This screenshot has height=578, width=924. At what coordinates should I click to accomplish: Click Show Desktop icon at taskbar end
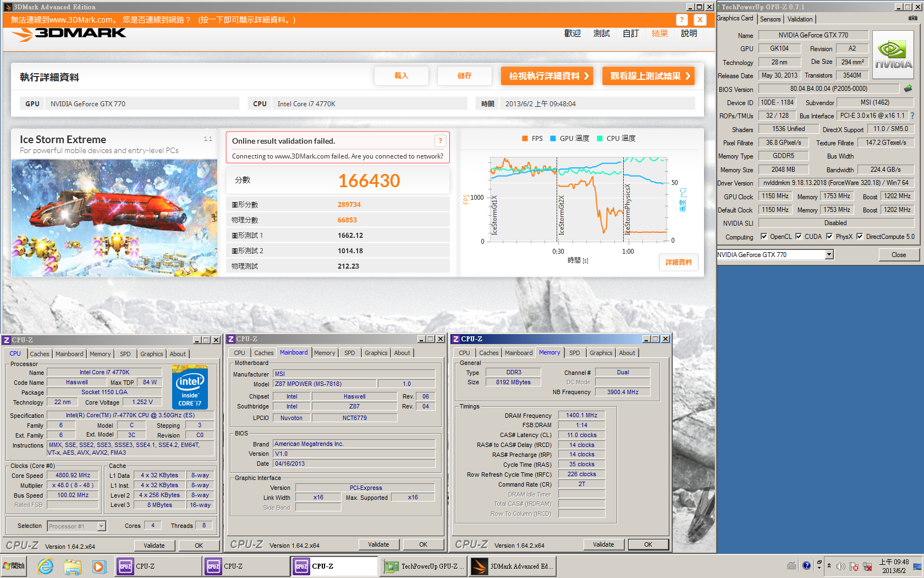[918, 566]
